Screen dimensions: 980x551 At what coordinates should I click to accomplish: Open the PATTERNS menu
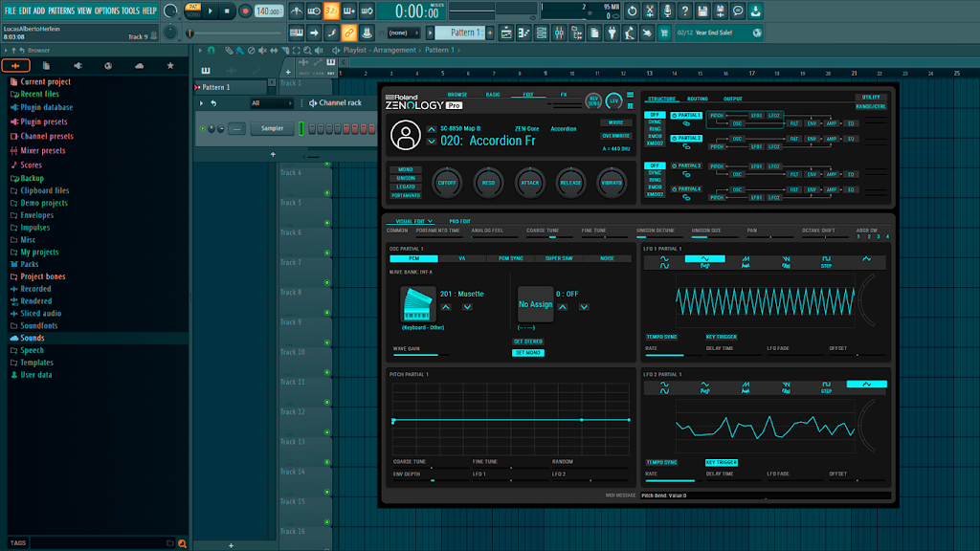pyautogui.click(x=60, y=11)
